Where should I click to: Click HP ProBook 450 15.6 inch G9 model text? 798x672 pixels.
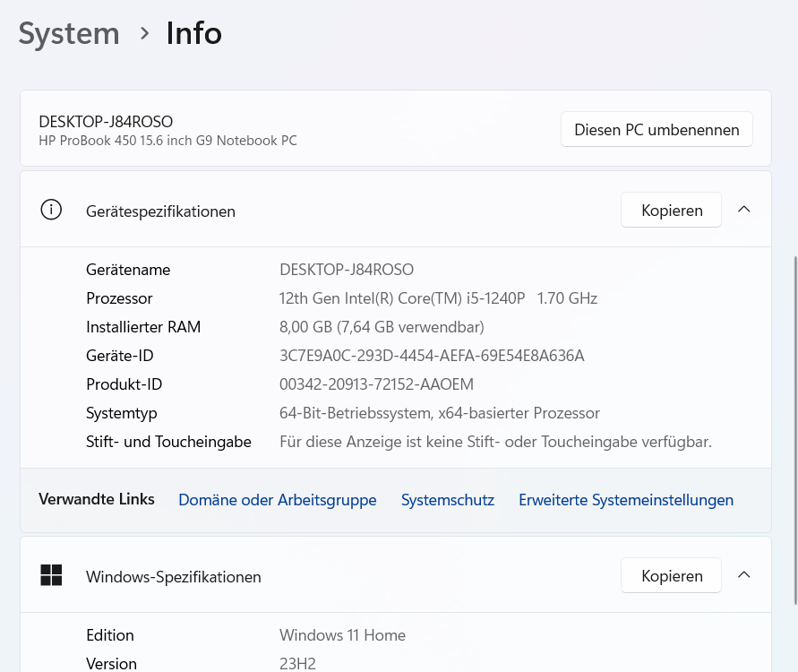point(168,141)
